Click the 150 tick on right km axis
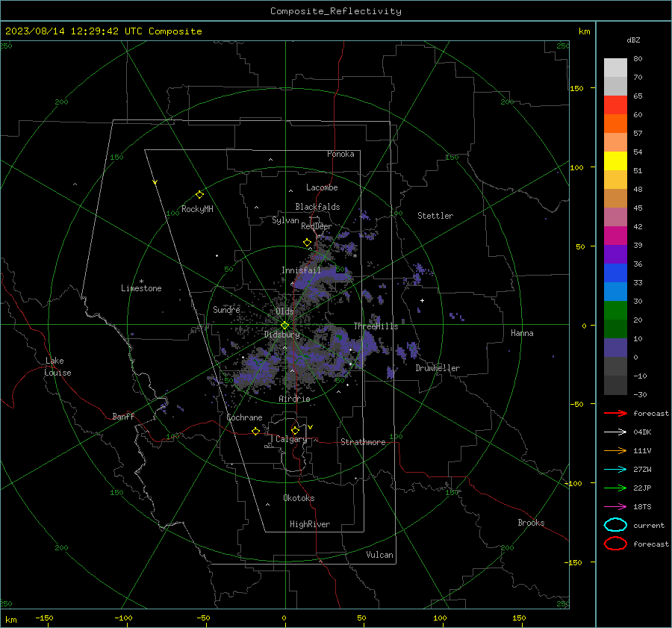 576,88
